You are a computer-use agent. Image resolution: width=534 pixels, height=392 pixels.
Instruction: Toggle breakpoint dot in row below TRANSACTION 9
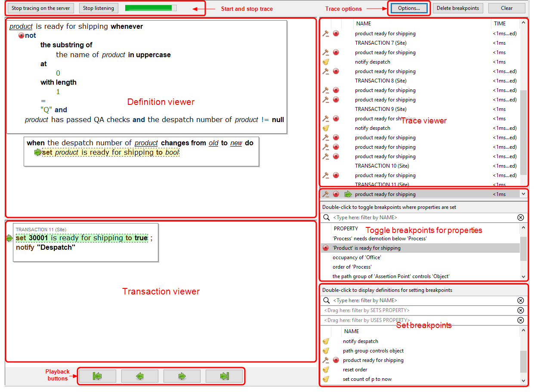(x=336, y=119)
